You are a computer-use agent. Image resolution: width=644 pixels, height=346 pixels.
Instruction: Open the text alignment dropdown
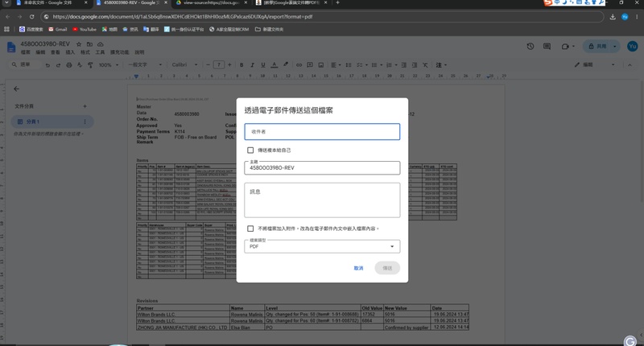click(x=336, y=65)
